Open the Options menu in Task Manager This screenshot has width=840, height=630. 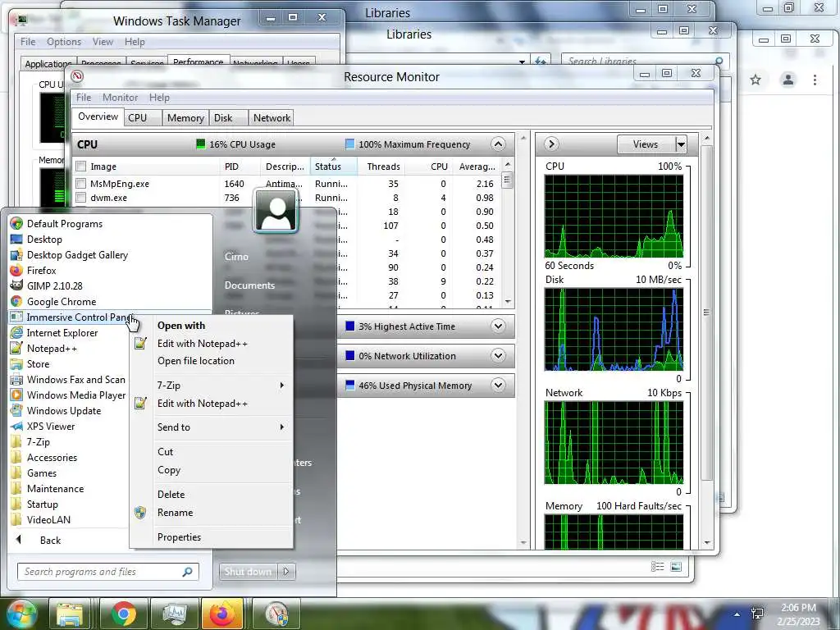pos(64,42)
